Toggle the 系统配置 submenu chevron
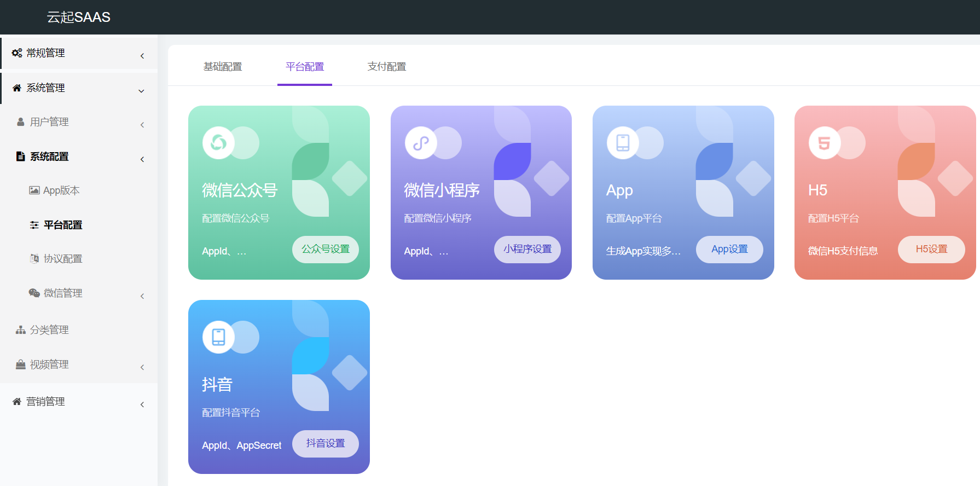 pos(142,159)
